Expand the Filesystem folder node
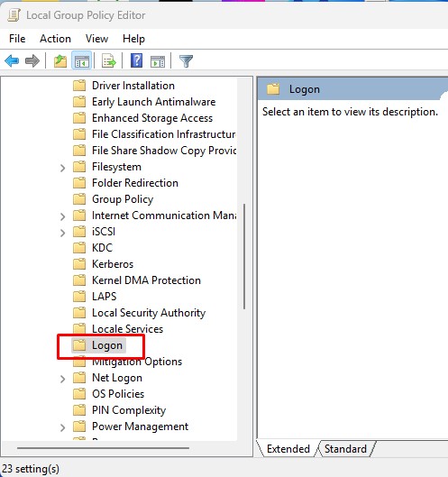Image resolution: width=448 pixels, height=477 pixels. [x=63, y=168]
